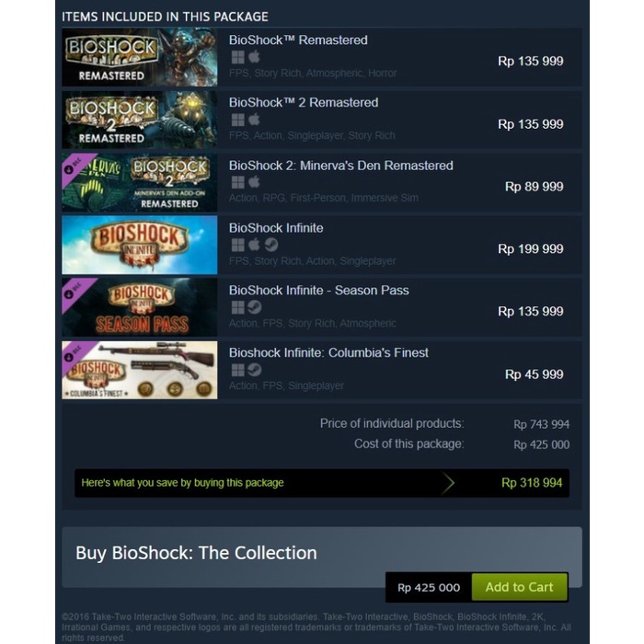Click the BioShock Infinite game thumbnail
Image resolution: width=644 pixels, height=644 pixels.
pos(140,245)
